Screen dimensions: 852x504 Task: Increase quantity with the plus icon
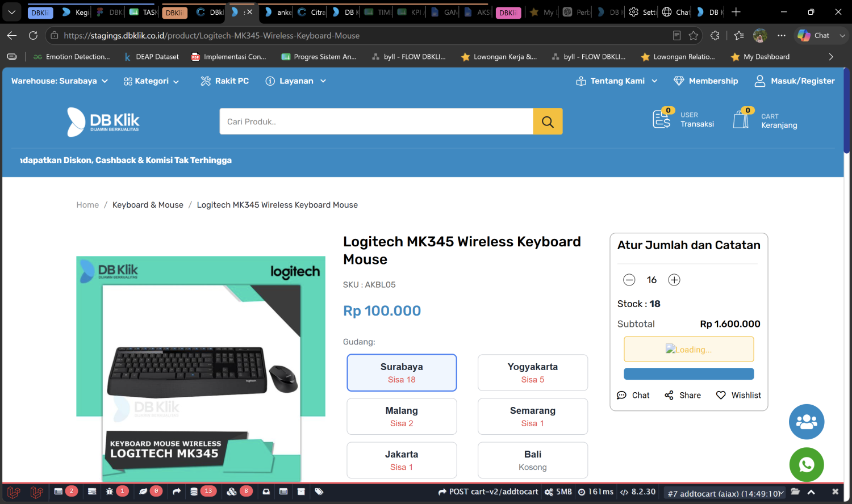(x=674, y=280)
